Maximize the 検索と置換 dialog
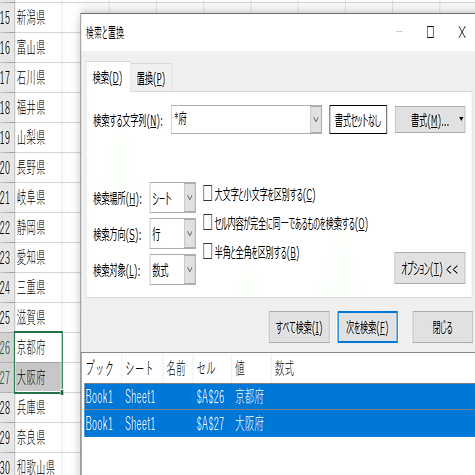Image resolution: width=475 pixels, height=475 pixels. point(430,32)
